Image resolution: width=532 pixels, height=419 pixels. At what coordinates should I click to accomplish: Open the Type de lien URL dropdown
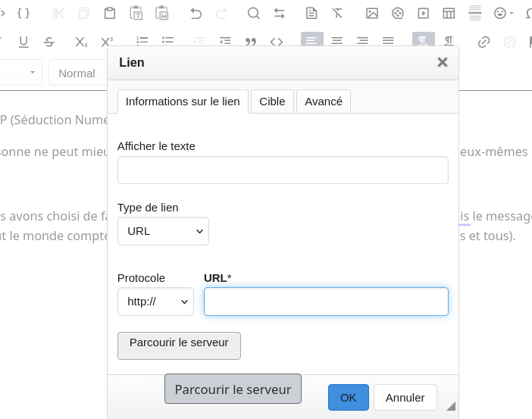click(163, 231)
